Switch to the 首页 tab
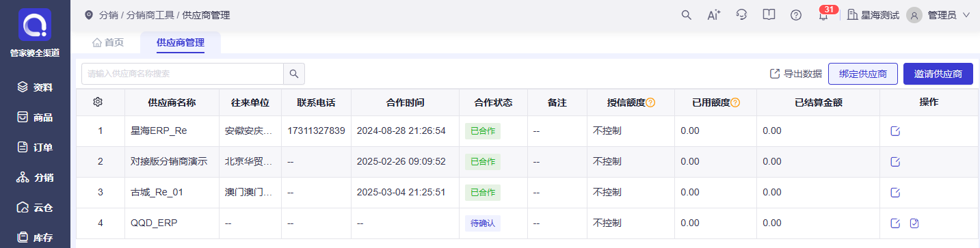The height and width of the screenshot is (248, 980). point(108,42)
